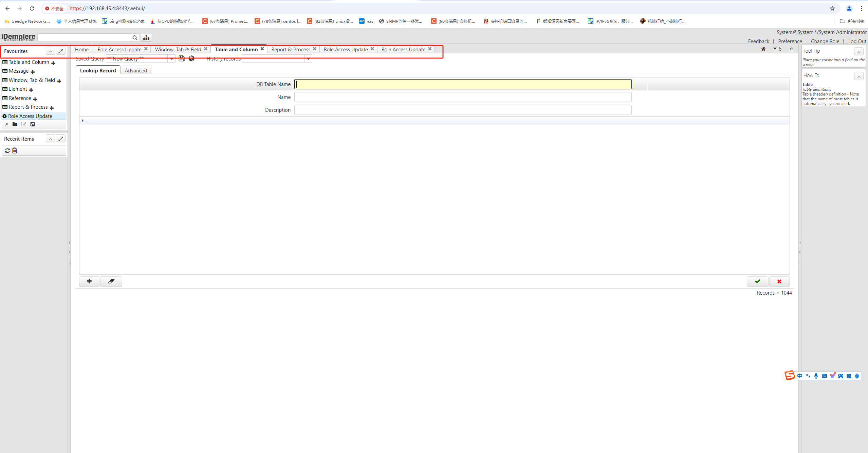Refresh the Recent Items list
The image size is (868, 453).
pos(7,151)
